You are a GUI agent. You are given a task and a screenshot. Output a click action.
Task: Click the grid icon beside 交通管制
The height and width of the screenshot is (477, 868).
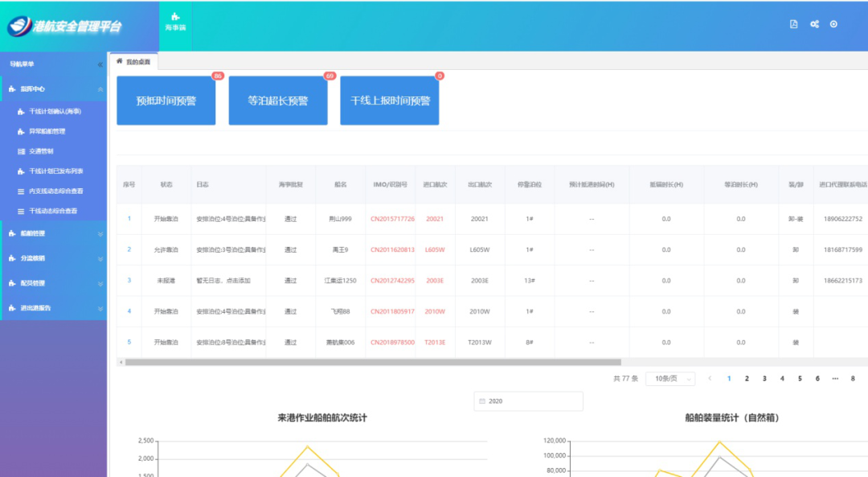point(21,151)
